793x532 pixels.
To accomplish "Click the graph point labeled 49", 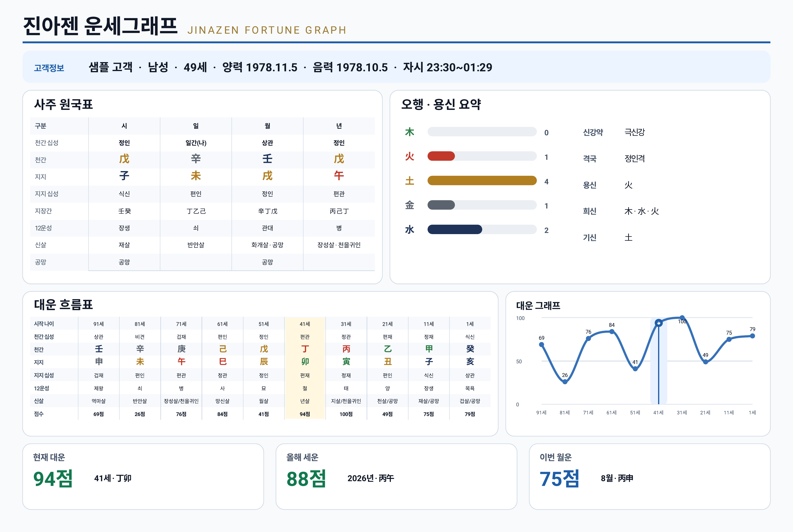I will tap(705, 362).
